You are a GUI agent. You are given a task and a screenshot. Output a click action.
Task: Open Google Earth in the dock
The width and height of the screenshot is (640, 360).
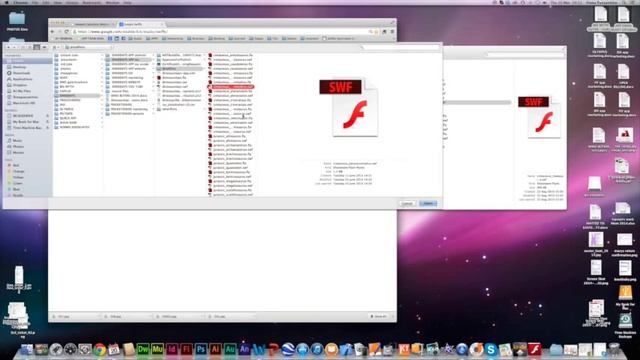[288, 350]
